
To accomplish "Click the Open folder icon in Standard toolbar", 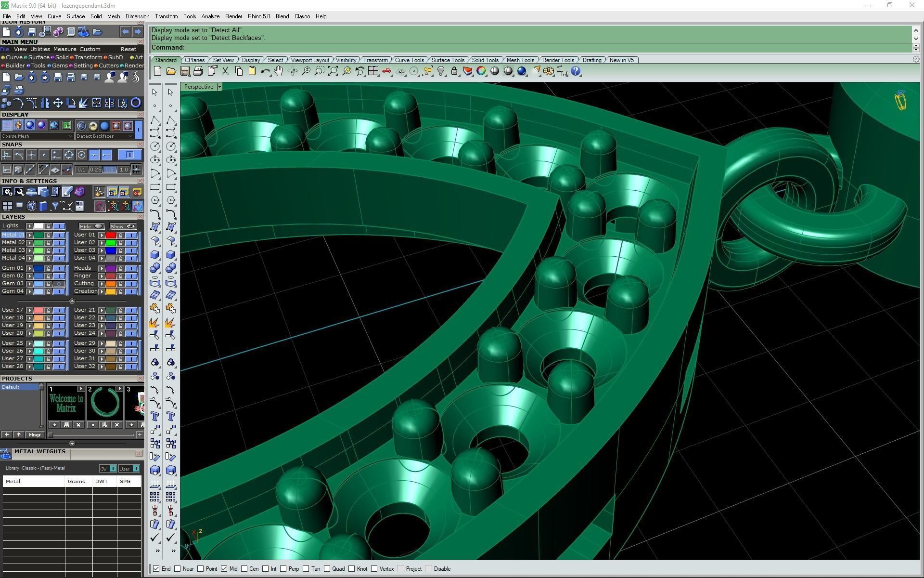I will [171, 71].
